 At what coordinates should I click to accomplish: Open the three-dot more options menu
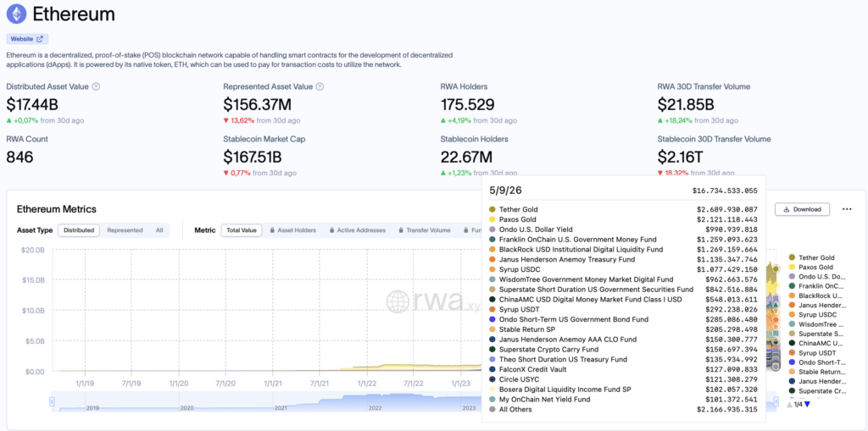(x=847, y=209)
